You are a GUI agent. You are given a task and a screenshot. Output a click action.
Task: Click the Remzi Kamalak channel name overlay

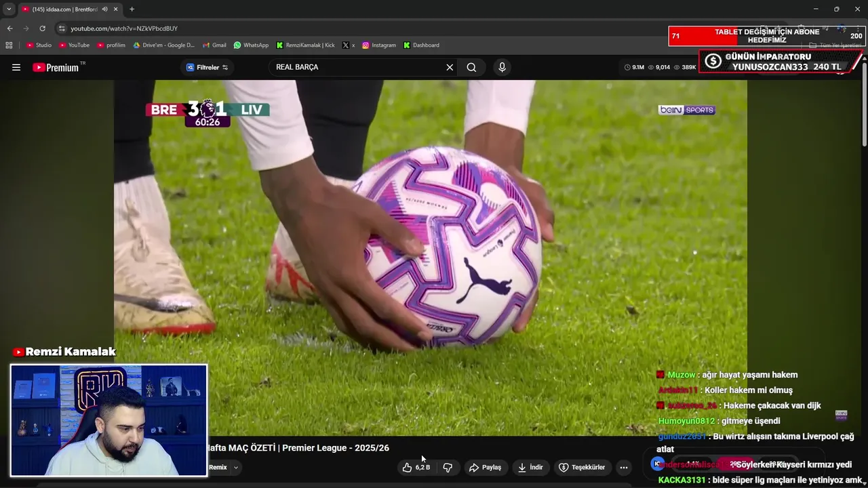(x=64, y=352)
